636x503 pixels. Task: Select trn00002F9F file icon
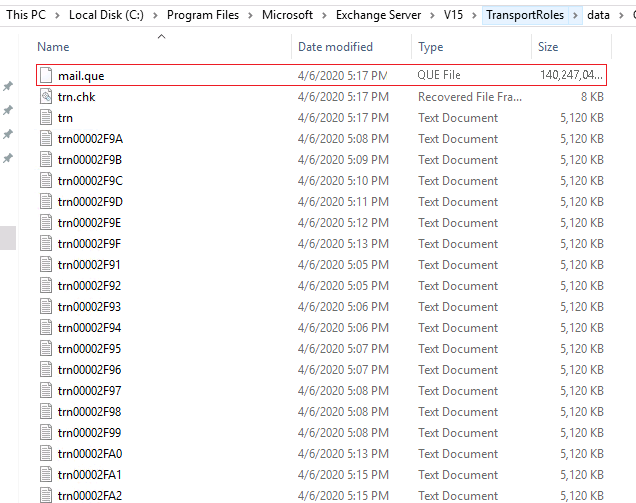click(46, 243)
